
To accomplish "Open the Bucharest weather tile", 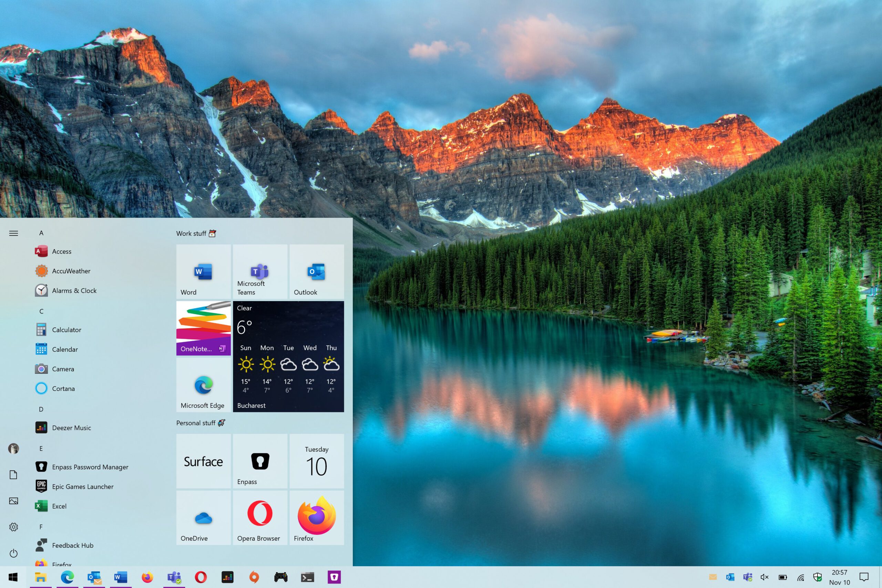I will coord(288,356).
